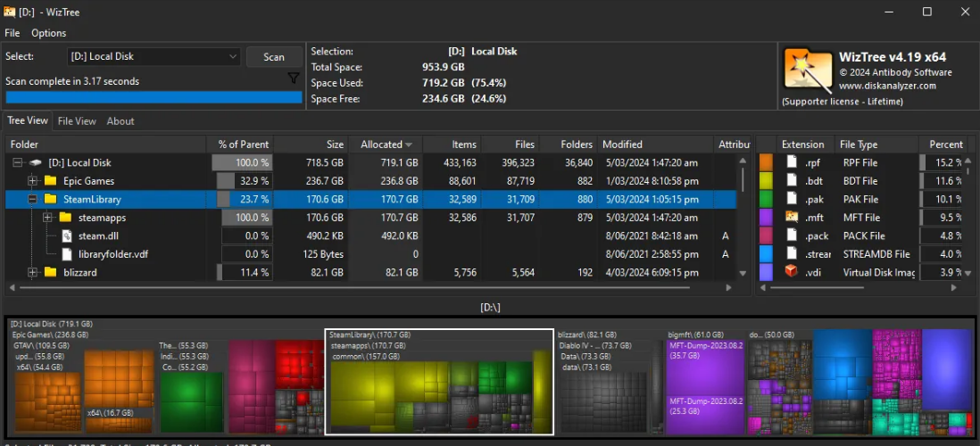Click the blue .stream color swatch
The width and height of the screenshot is (980, 446).
tap(766, 254)
